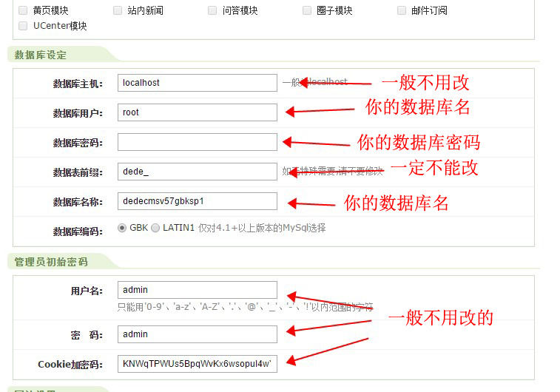Click the 邮件订阅 label text
Screen dimensions: 560x392
coord(429,10)
